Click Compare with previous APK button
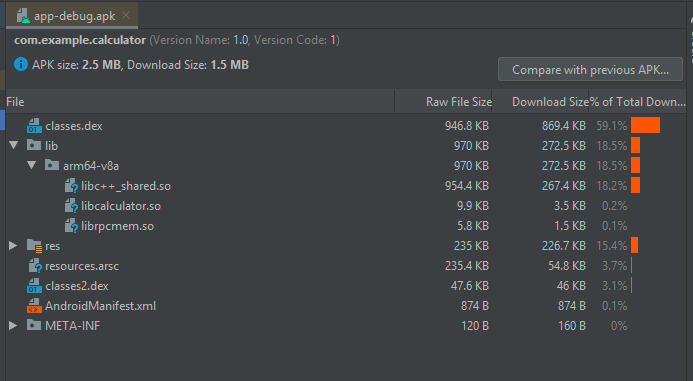The height and width of the screenshot is (381, 693). (x=590, y=69)
